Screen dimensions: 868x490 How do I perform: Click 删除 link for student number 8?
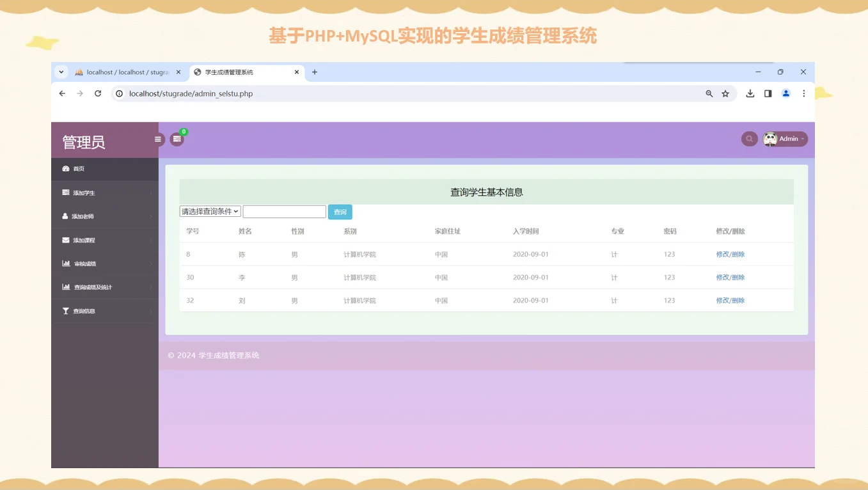tap(739, 254)
